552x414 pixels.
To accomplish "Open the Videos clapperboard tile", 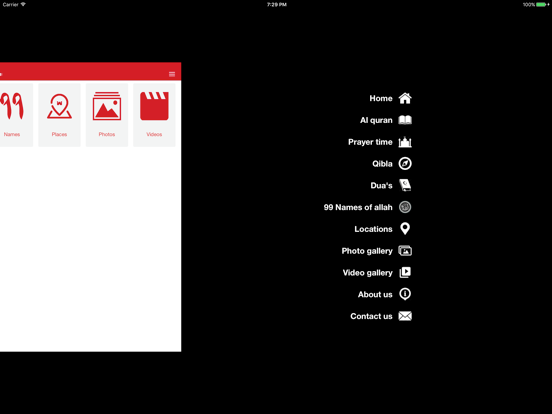I will 154,115.
